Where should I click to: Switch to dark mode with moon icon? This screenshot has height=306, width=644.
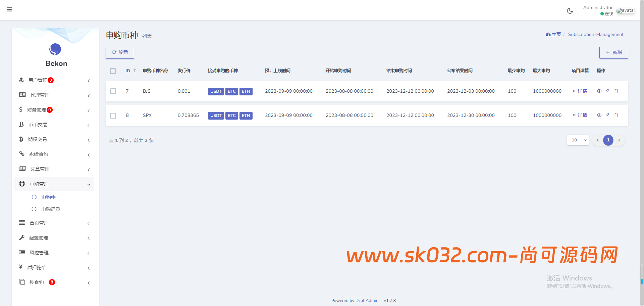point(570,11)
